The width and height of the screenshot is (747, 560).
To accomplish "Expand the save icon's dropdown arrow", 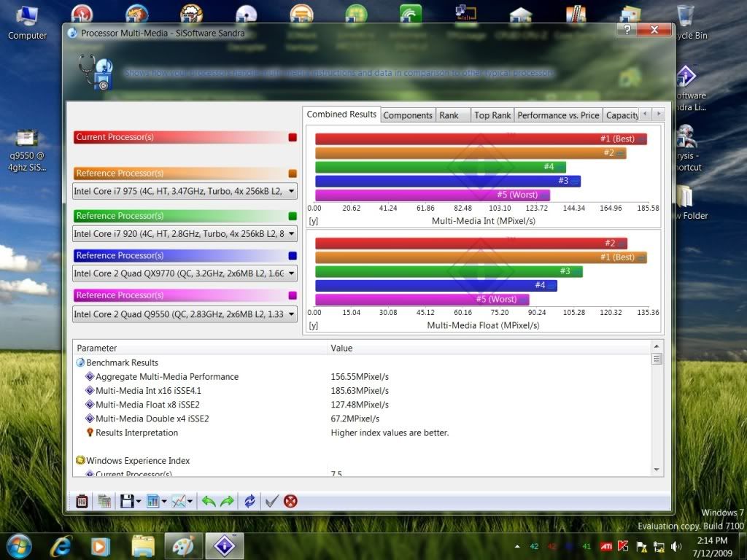I will click(139, 501).
